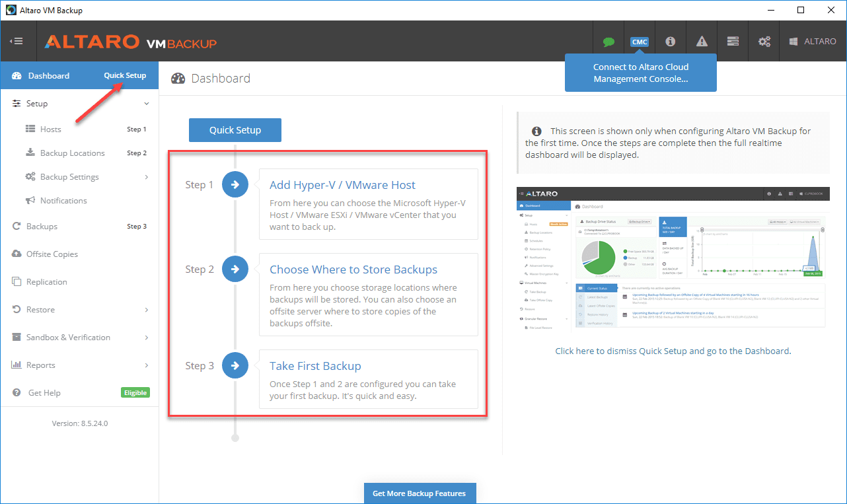Collapse the Setup section chevron
The width and height of the screenshot is (847, 504).
tap(147, 104)
